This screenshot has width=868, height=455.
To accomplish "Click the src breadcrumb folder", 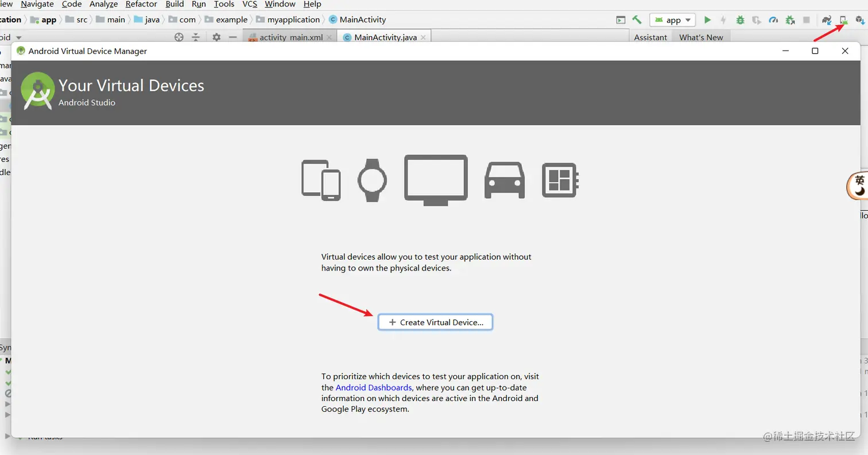I will 76,20.
